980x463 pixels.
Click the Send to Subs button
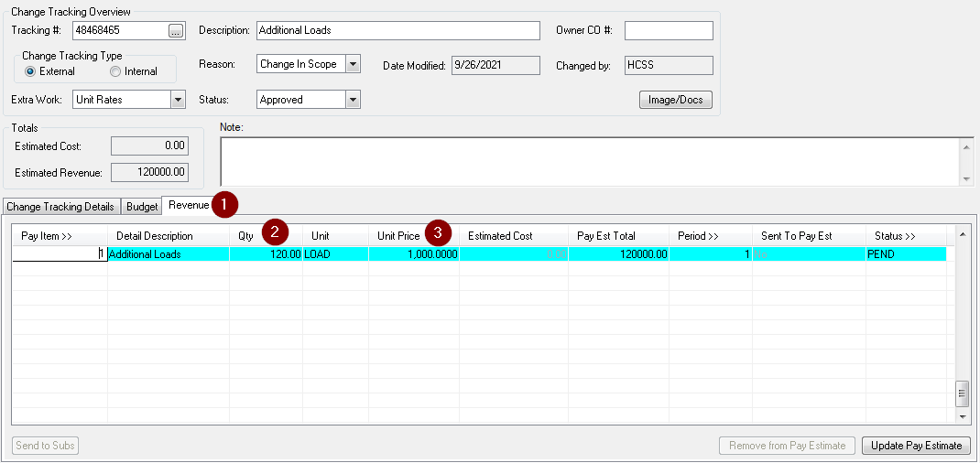click(x=45, y=446)
